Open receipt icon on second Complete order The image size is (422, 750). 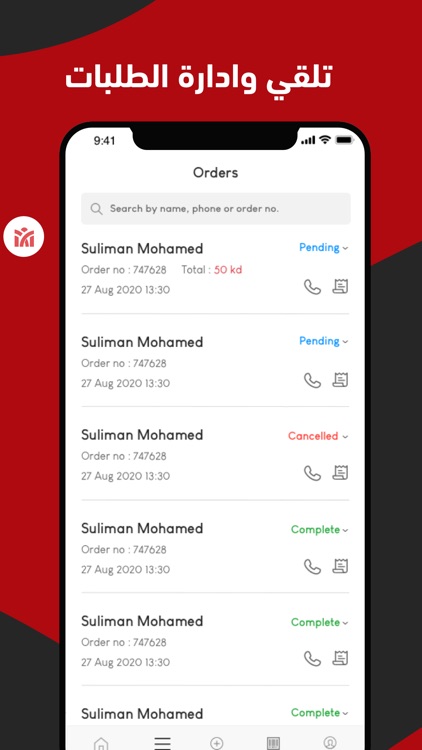[340, 658]
